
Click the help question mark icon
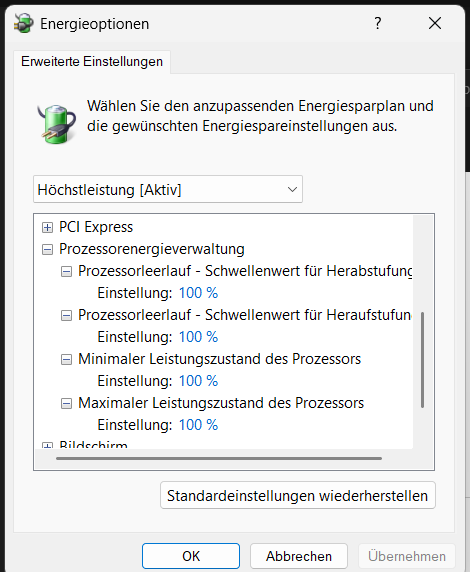click(x=378, y=23)
